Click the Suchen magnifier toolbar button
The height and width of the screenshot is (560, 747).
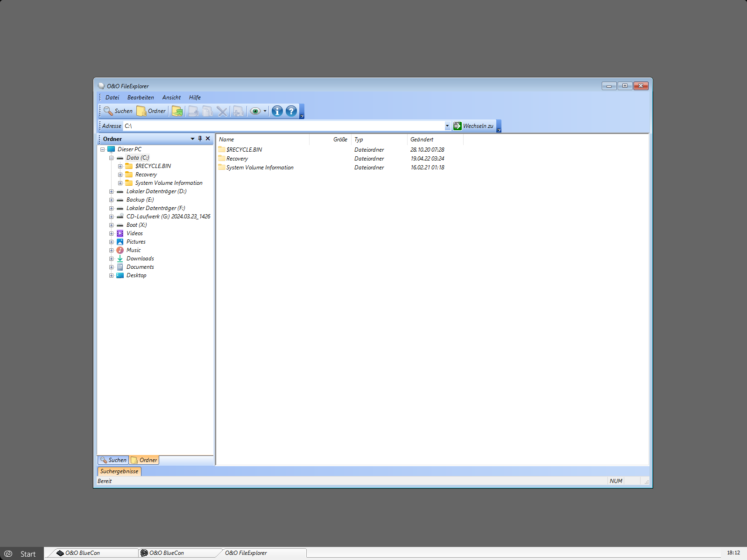[118, 111]
